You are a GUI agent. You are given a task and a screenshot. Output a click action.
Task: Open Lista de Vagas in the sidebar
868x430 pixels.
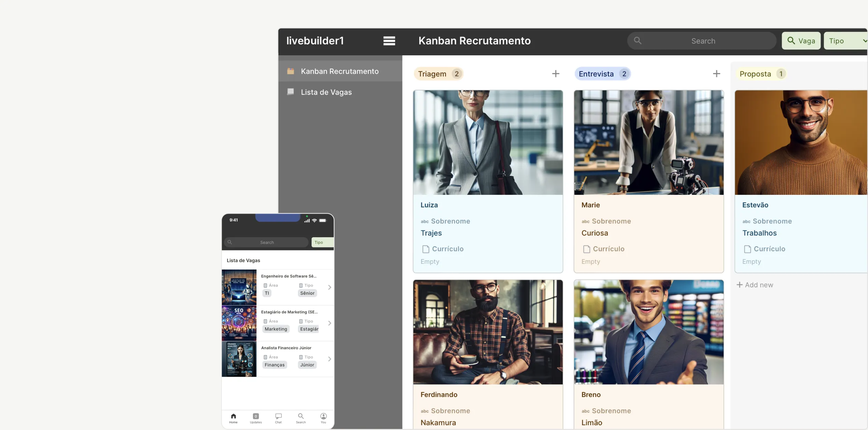coord(340,92)
